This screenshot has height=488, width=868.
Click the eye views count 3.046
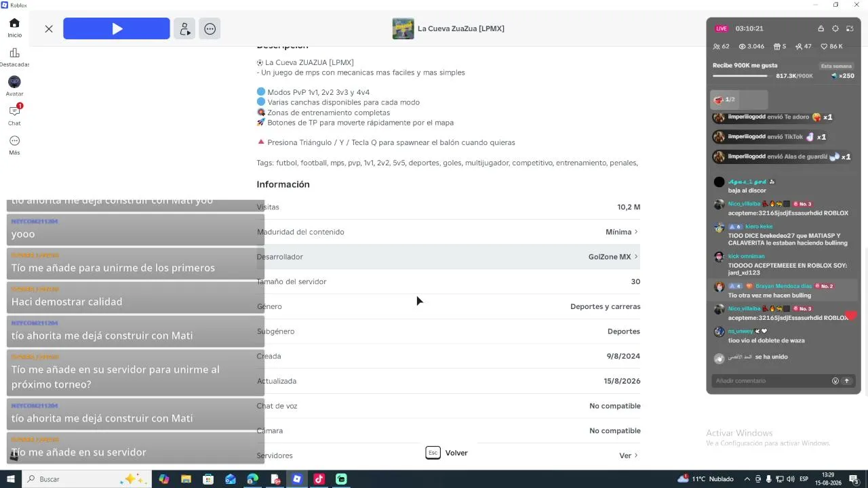point(751,47)
